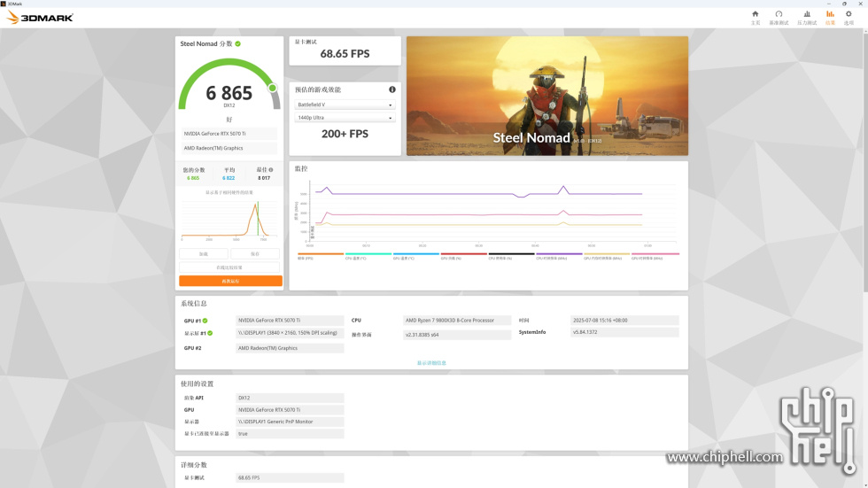Click the score distribution chart
Image resolution: width=868 pixels, height=488 pixels.
[x=229, y=221]
